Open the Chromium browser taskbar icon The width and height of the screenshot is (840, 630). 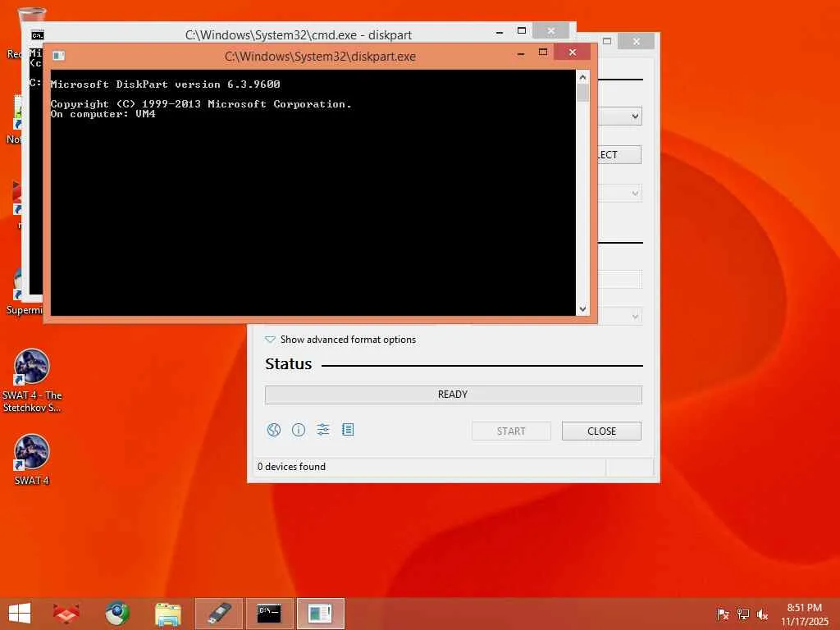coord(116,614)
